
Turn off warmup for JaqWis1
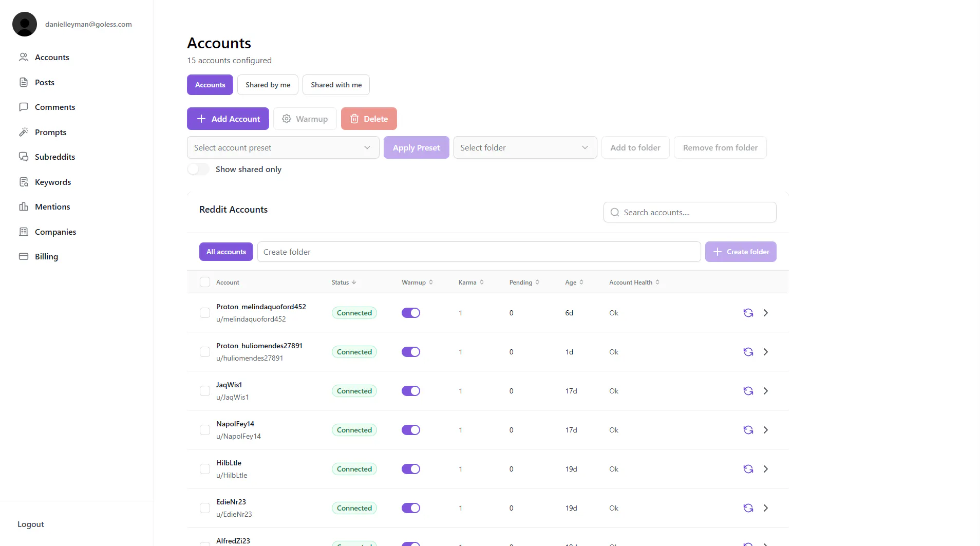411,391
